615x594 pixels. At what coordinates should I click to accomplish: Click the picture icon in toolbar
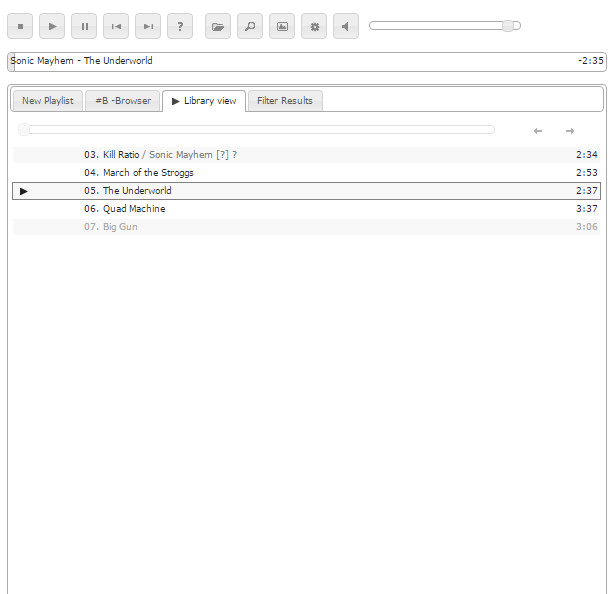click(282, 26)
